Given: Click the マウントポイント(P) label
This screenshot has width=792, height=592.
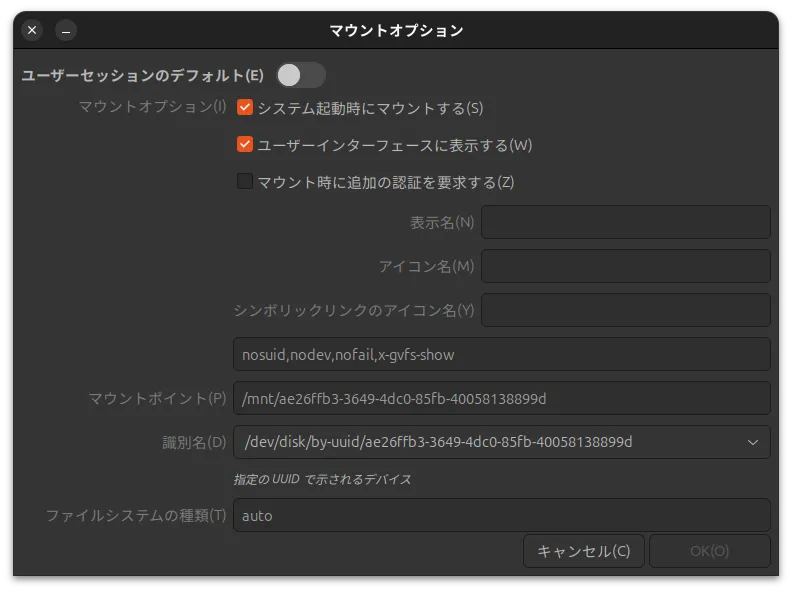Looking at the screenshot, I should pos(157,399).
